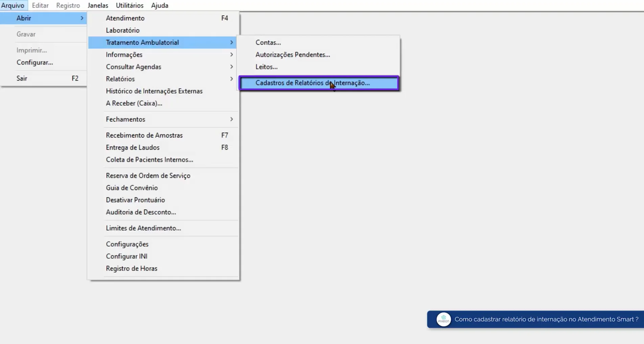Expand Consultar Agendas submenu
The image size is (644, 344).
pos(163,67)
